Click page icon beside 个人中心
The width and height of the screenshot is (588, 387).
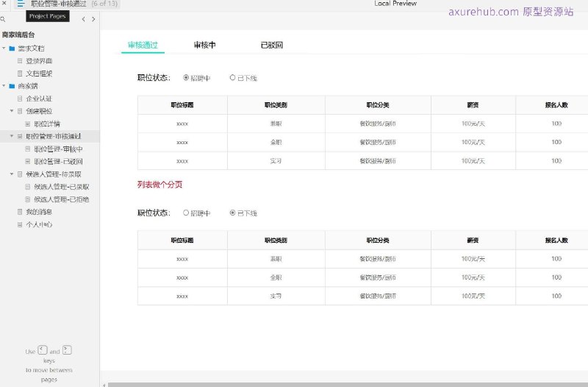[20, 224]
